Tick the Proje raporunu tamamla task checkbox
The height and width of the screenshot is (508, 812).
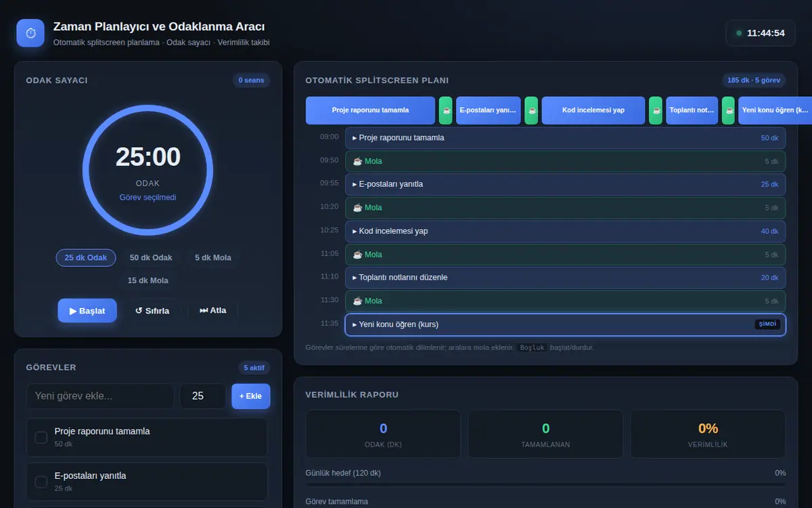(41, 438)
